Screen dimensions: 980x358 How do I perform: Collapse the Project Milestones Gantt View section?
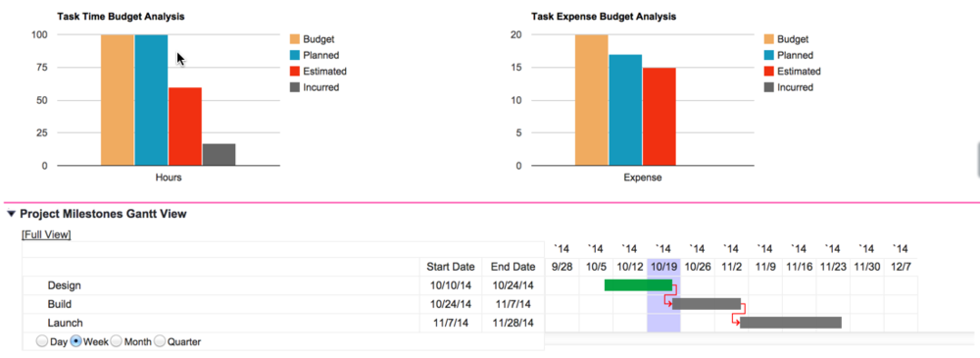click(11, 214)
